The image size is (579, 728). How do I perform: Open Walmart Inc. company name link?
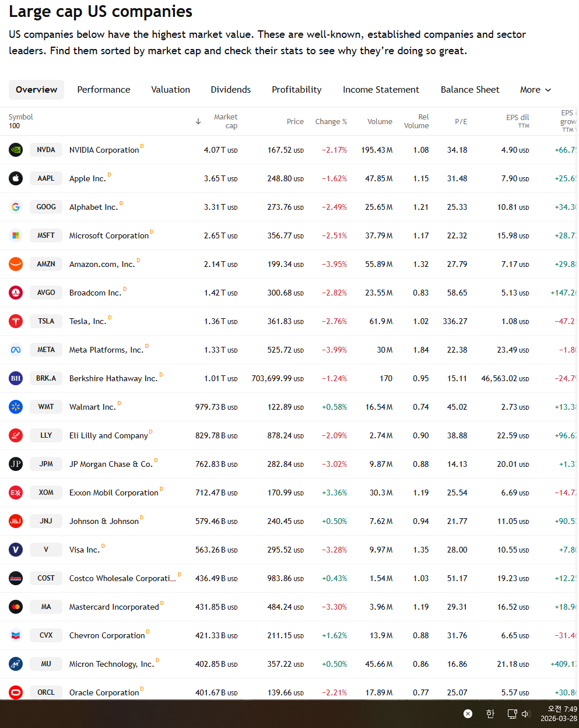coord(92,407)
